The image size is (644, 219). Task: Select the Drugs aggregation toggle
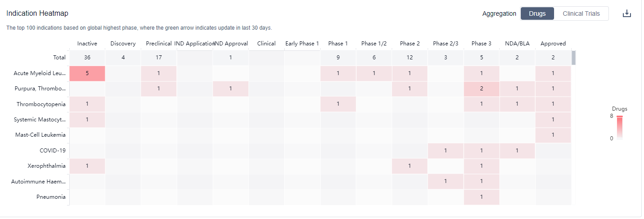click(x=537, y=13)
